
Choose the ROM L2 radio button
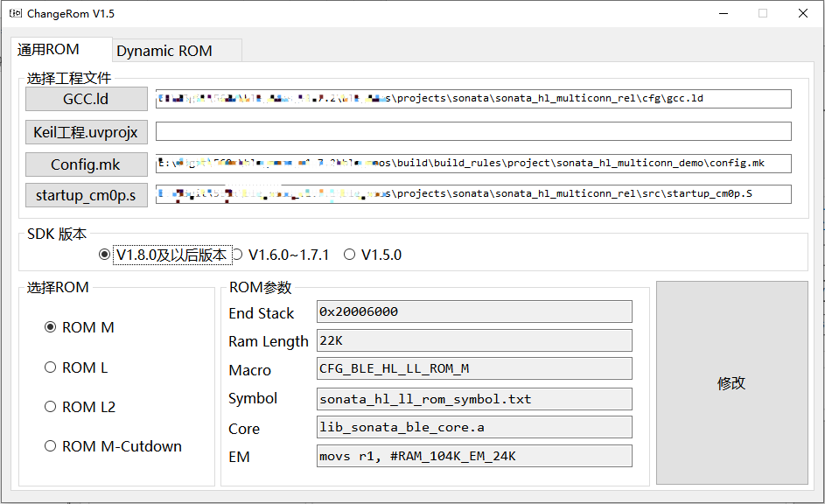pyautogui.click(x=50, y=407)
